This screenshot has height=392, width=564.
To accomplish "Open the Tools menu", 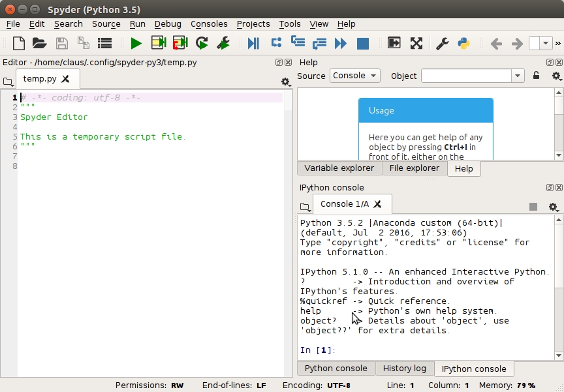I will [290, 23].
